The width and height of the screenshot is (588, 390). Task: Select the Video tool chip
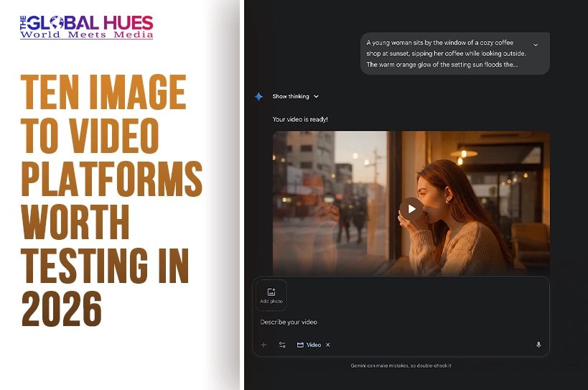[309, 345]
